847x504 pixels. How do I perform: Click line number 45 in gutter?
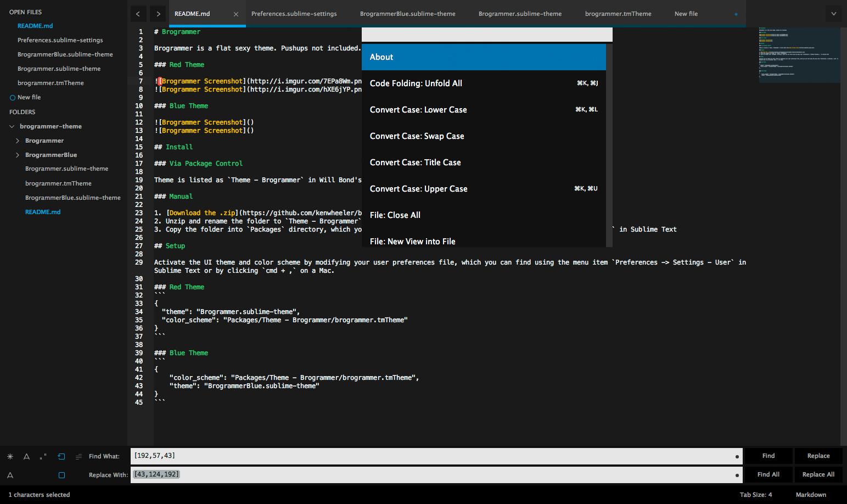[x=139, y=402]
